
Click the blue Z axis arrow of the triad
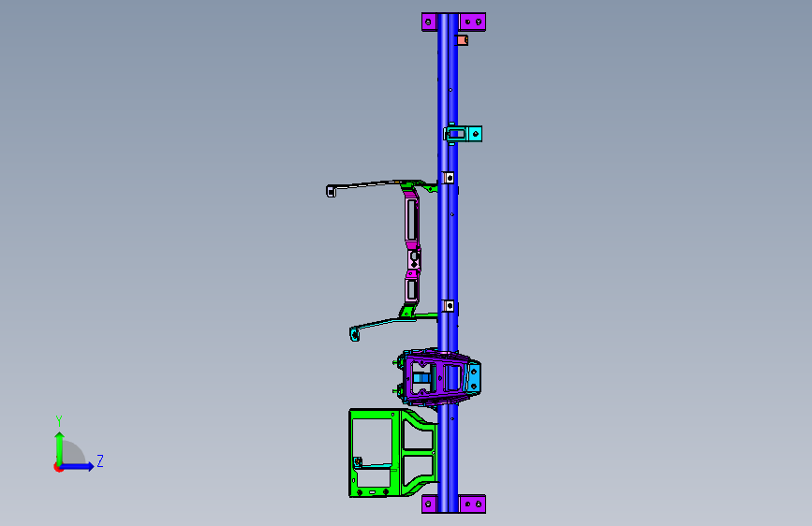[78, 466]
